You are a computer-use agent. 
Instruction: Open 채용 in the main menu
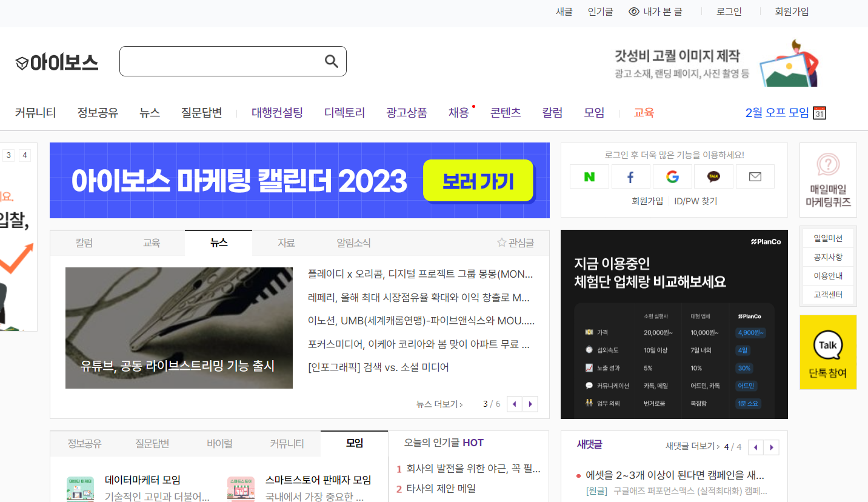pyautogui.click(x=459, y=113)
